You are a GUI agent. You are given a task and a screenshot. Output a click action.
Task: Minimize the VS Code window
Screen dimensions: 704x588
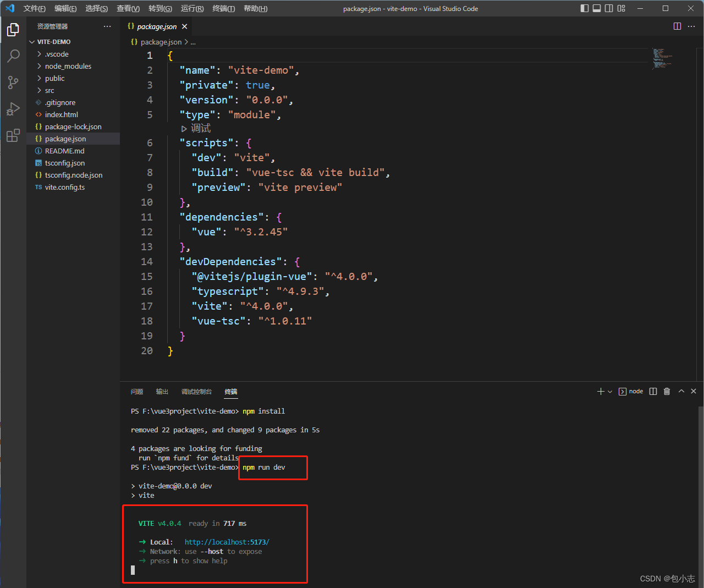[640, 8]
